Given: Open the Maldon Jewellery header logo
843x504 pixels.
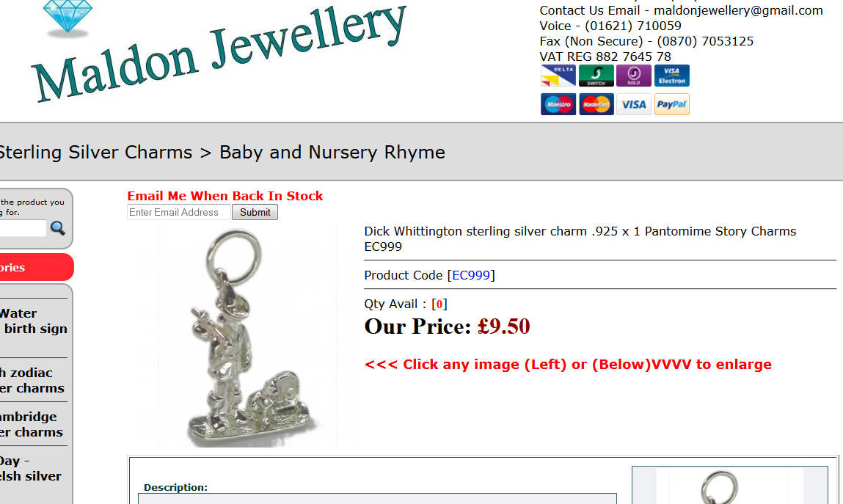Looking at the screenshot, I should pos(218,53).
